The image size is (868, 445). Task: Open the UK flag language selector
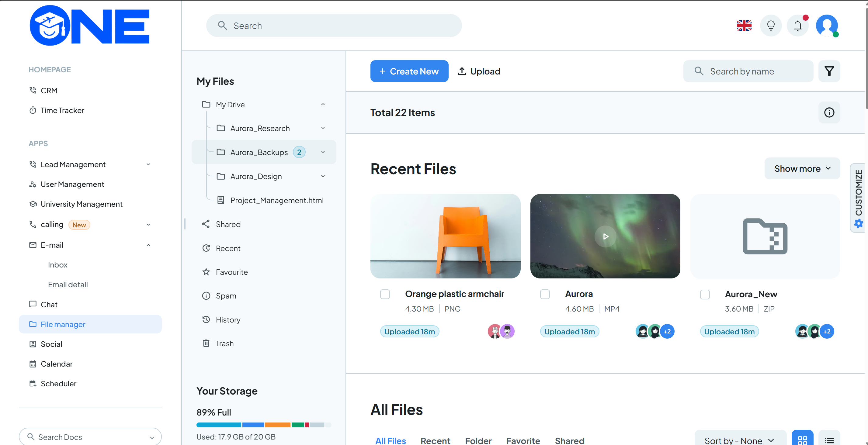[x=744, y=26]
